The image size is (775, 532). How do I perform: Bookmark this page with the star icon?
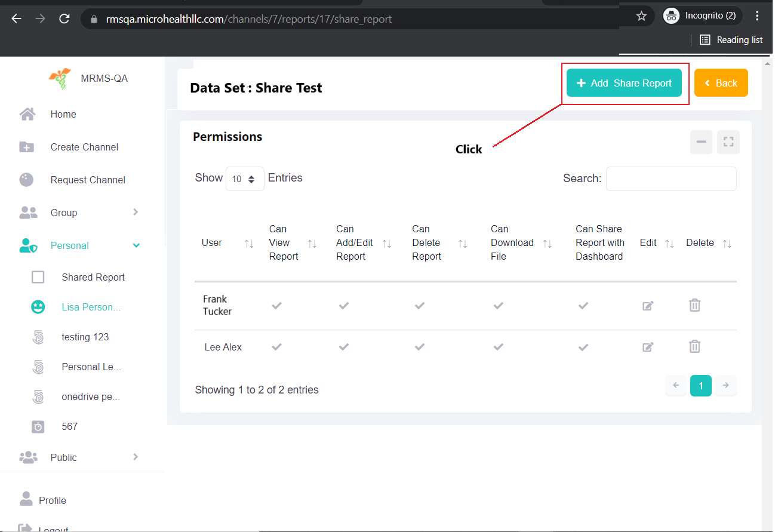point(641,16)
